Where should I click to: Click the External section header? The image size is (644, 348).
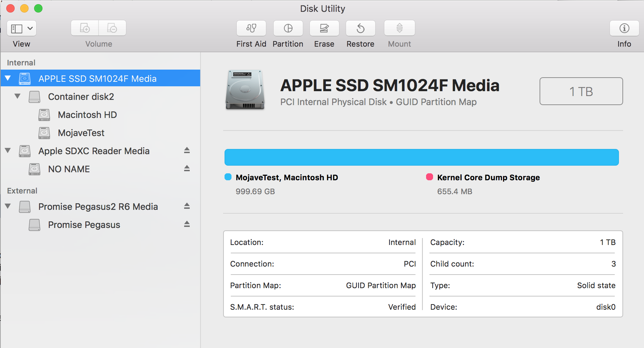pos(22,191)
